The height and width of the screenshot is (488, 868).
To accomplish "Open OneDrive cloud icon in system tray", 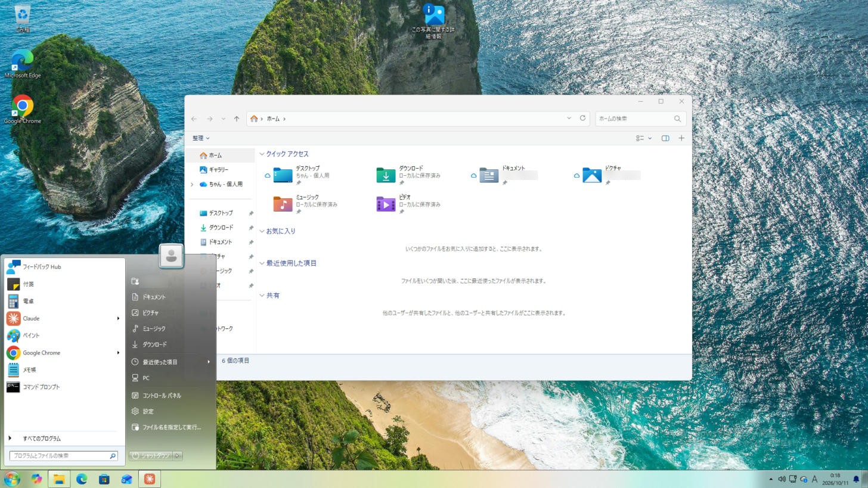I will [x=804, y=479].
